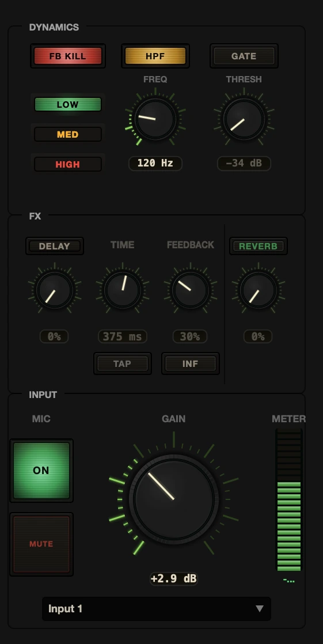Click the FEEDBACK label
This screenshot has height=644, width=323.
point(191,245)
